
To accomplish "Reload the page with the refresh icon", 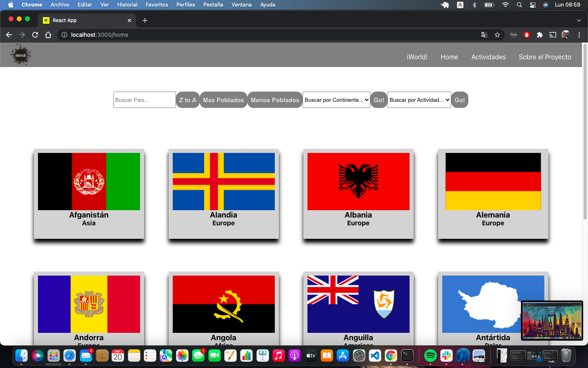I will [x=35, y=35].
